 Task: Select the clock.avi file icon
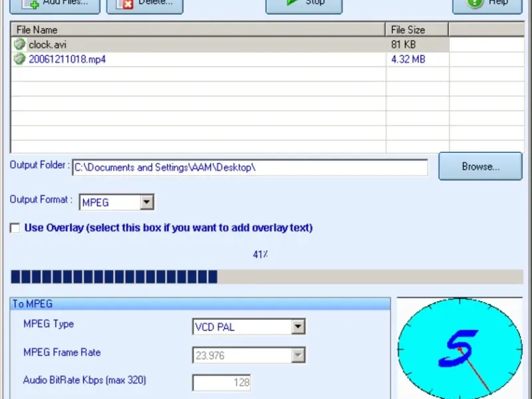click(x=20, y=44)
